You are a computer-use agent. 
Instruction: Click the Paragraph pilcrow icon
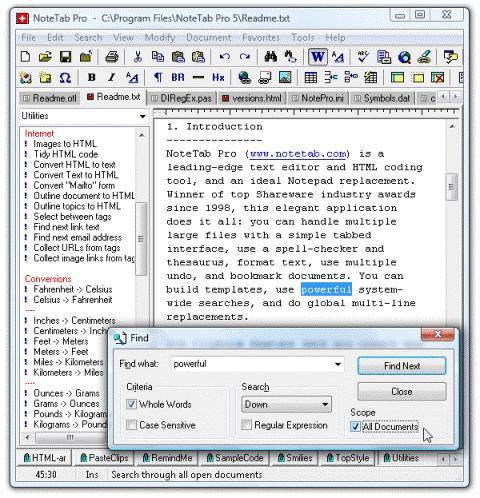(158, 78)
